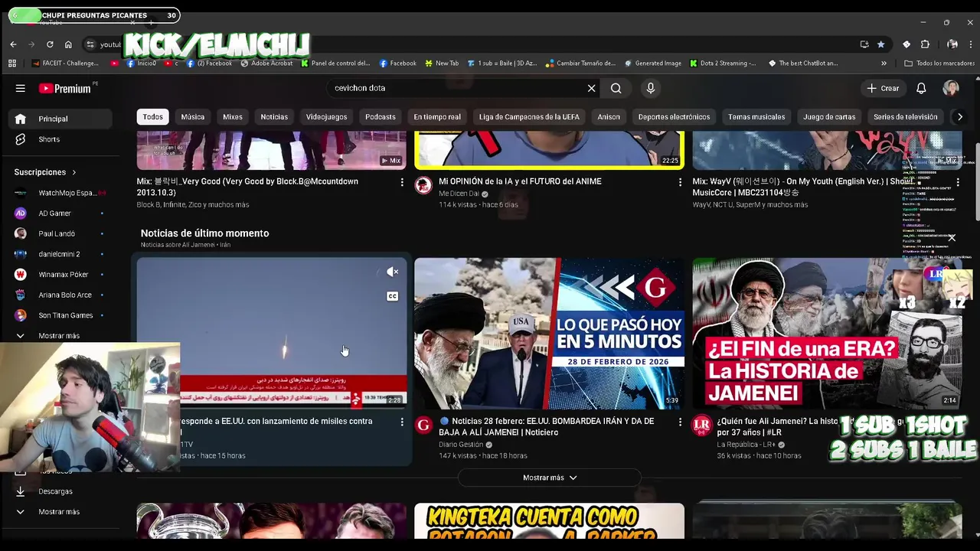This screenshot has height=551, width=980.
Task: Open Mi OPINIÓN de la IA video title
Action: (520, 181)
